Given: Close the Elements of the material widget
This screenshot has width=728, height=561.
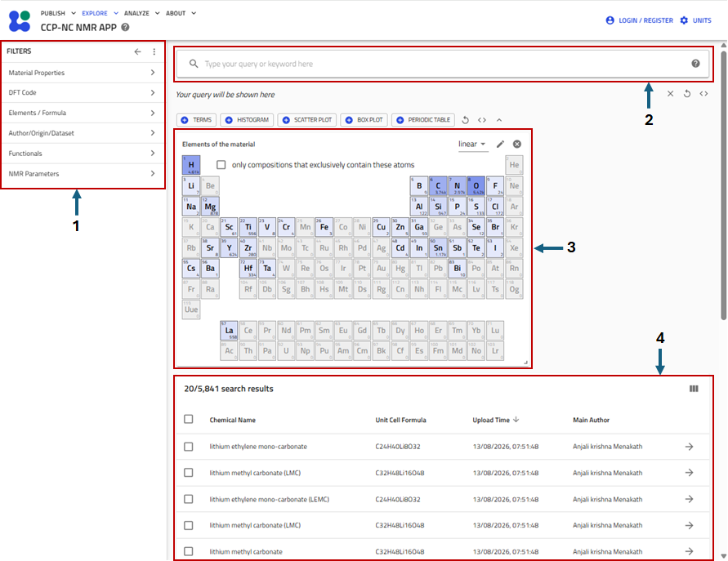Looking at the screenshot, I should (x=516, y=145).
